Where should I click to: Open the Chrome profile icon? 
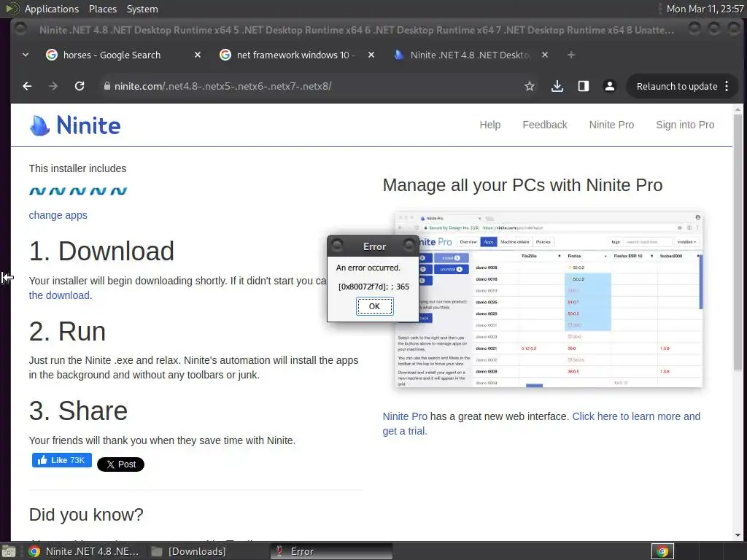point(609,86)
